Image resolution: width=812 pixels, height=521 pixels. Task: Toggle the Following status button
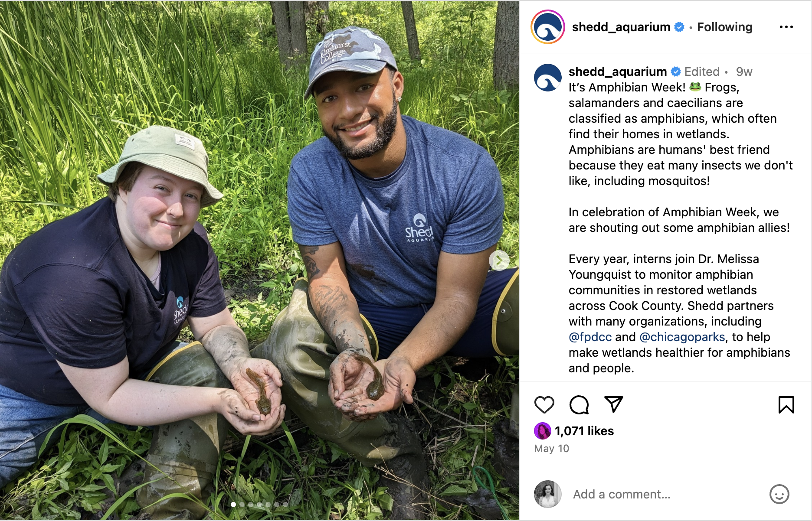[x=724, y=27]
